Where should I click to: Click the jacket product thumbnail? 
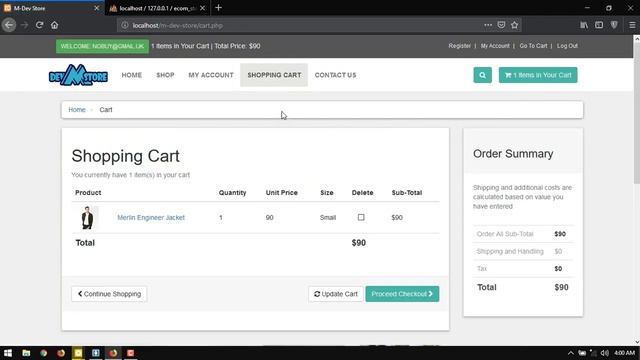[87, 218]
